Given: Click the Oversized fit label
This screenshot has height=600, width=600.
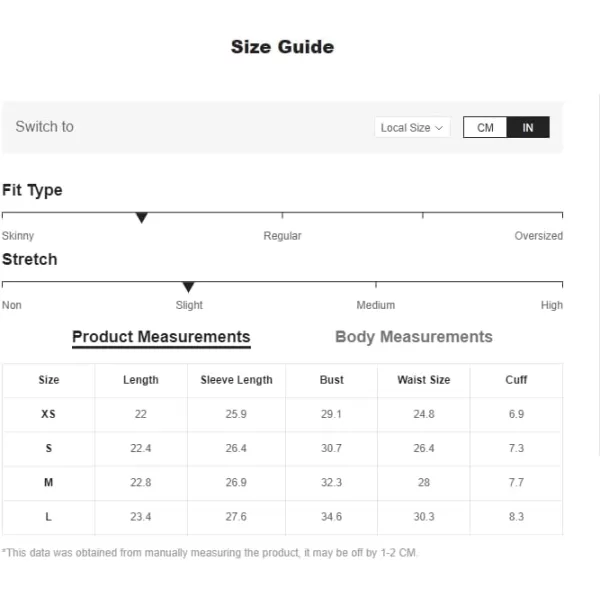Looking at the screenshot, I should coord(538,236).
